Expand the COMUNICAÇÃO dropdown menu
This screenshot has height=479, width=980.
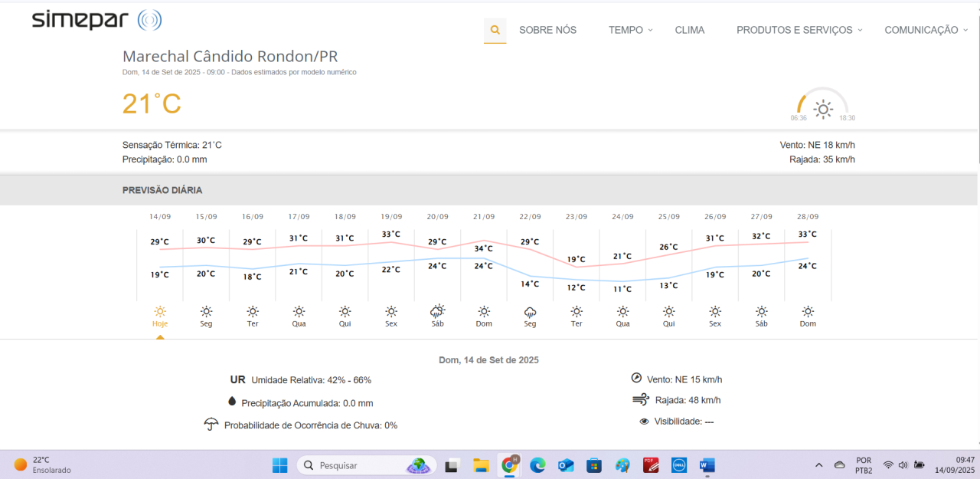926,30
